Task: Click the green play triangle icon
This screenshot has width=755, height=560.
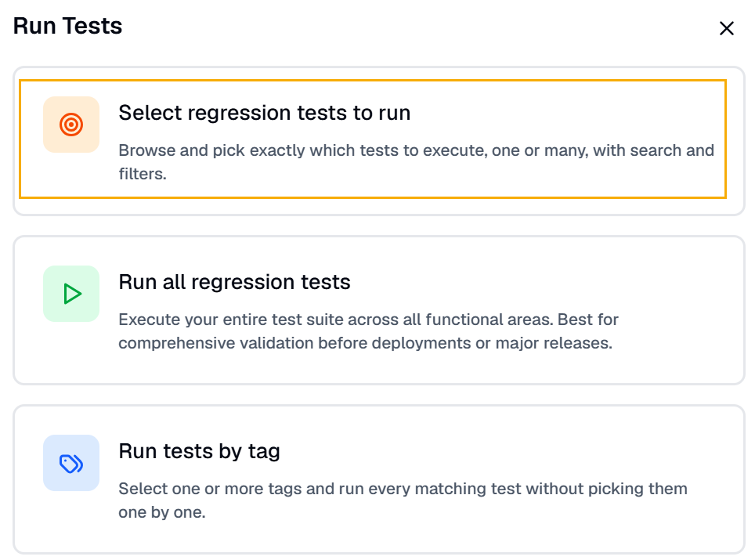Action: click(71, 294)
